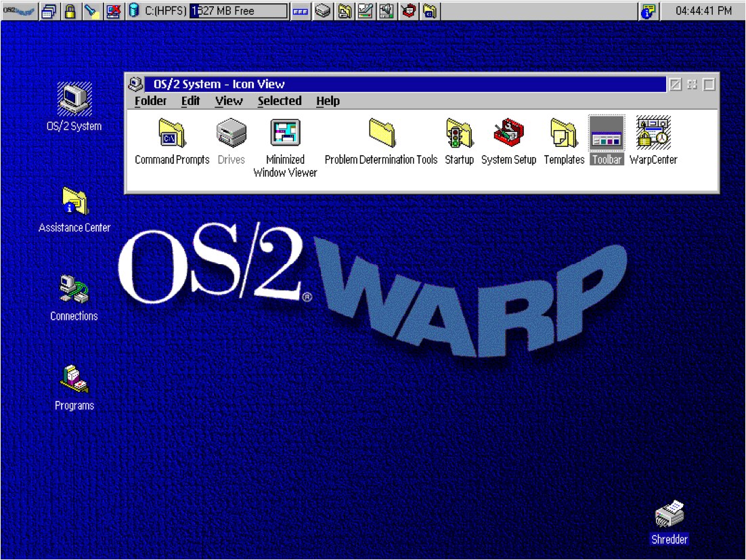Viewport: 746px width, 560px height.
Task: Open the window list icon in WarpCenter
Action: [x=49, y=10]
